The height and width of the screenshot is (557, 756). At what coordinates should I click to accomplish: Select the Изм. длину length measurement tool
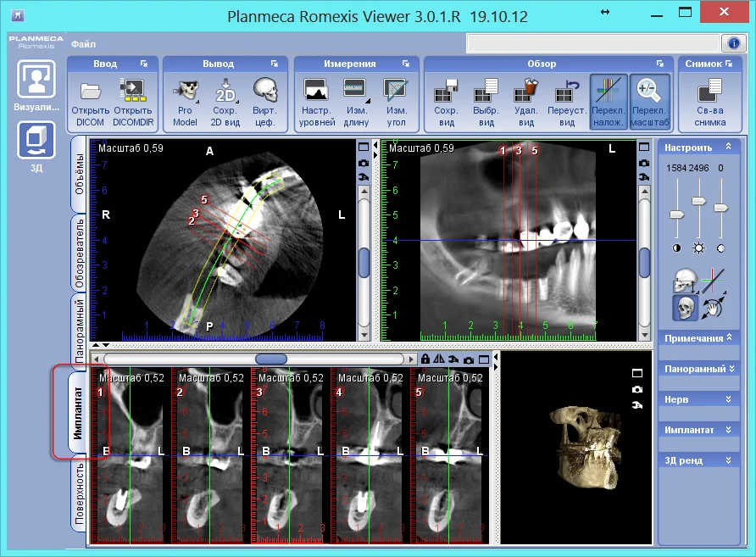coord(353,90)
